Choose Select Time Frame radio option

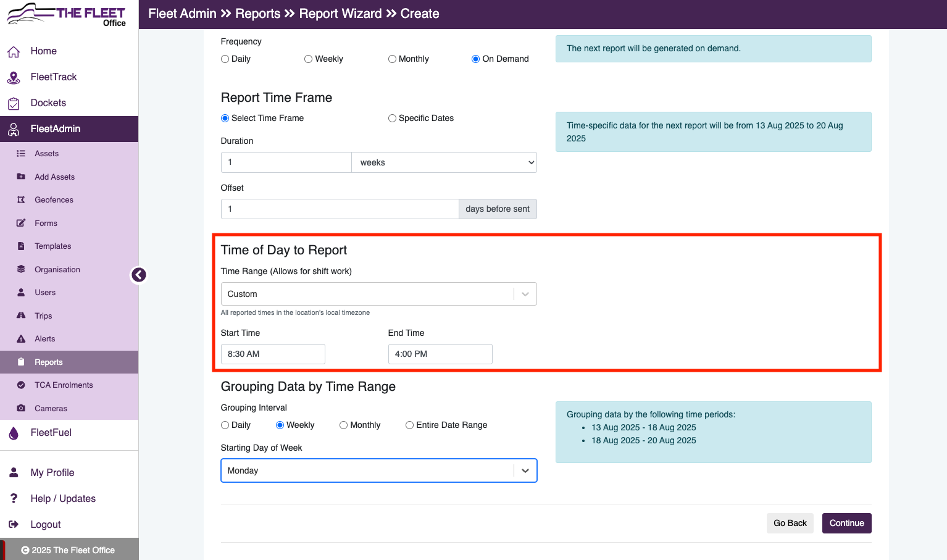point(225,119)
